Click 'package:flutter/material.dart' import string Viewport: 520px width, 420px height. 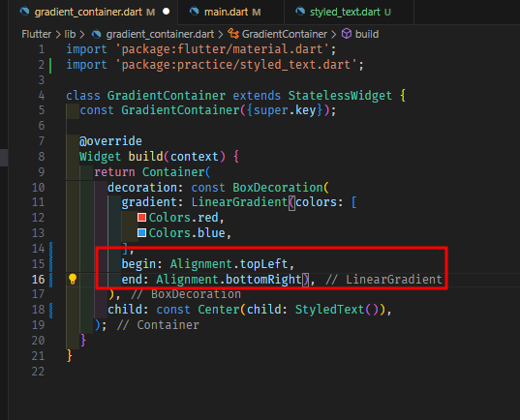[222, 49]
